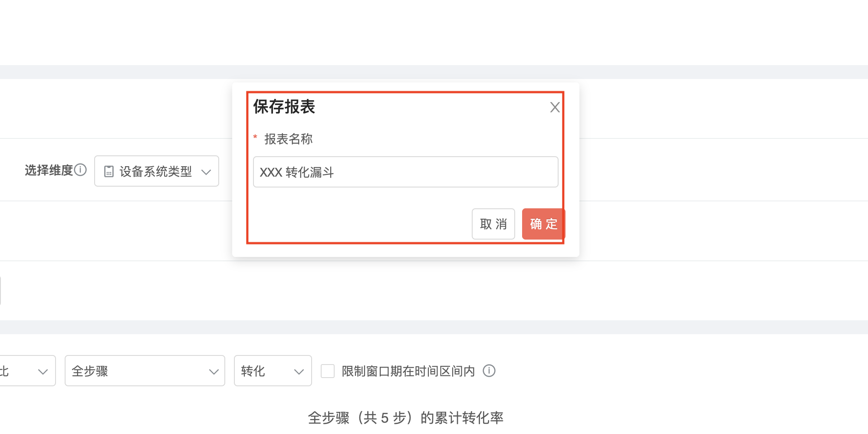
Task: Click the 保存报表 dialog title
Action: coord(284,107)
